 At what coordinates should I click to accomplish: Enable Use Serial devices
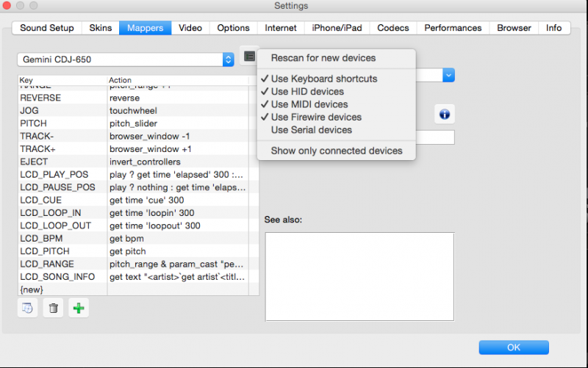[x=311, y=130]
